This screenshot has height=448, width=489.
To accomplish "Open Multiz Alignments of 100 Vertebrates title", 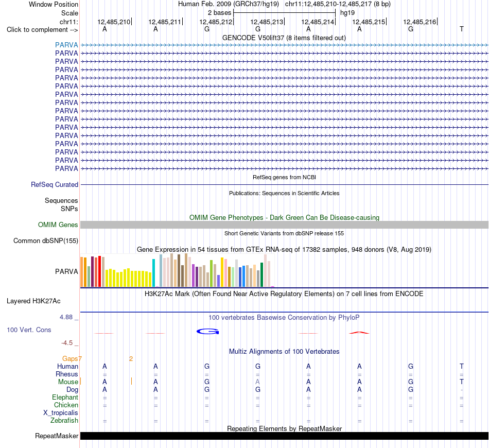I will [x=284, y=352].
